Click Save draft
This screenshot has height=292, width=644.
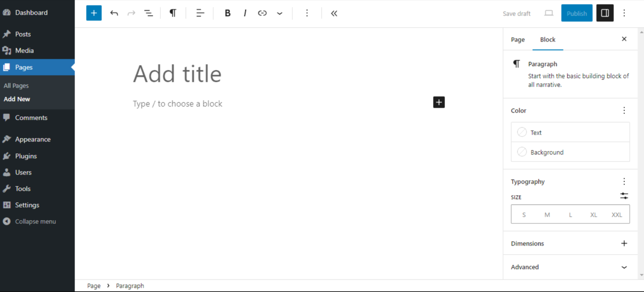tap(517, 13)
